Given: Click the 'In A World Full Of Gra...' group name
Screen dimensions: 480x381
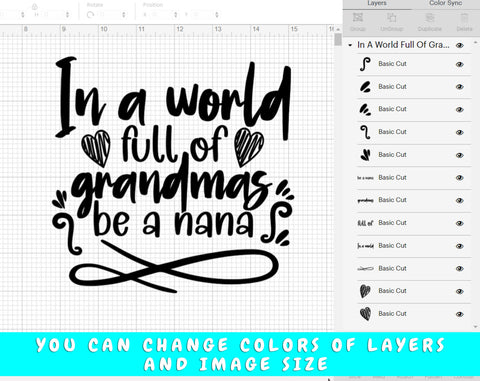Looking at the screenshot, I should (403, 45).
